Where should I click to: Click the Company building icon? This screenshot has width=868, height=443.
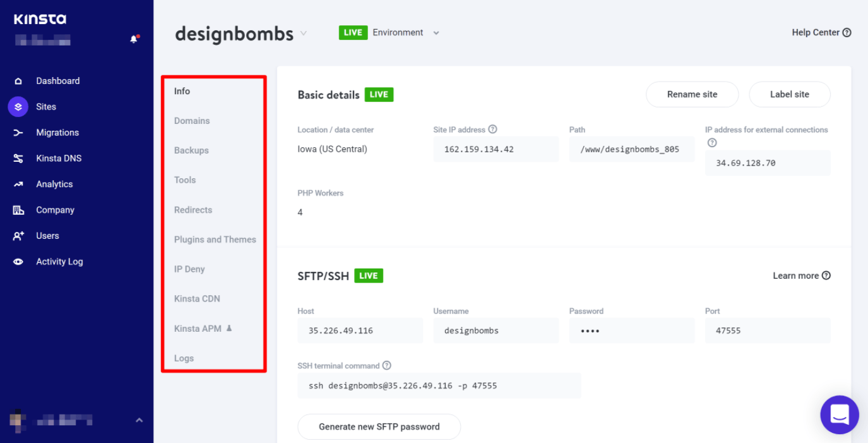(18, 210)
